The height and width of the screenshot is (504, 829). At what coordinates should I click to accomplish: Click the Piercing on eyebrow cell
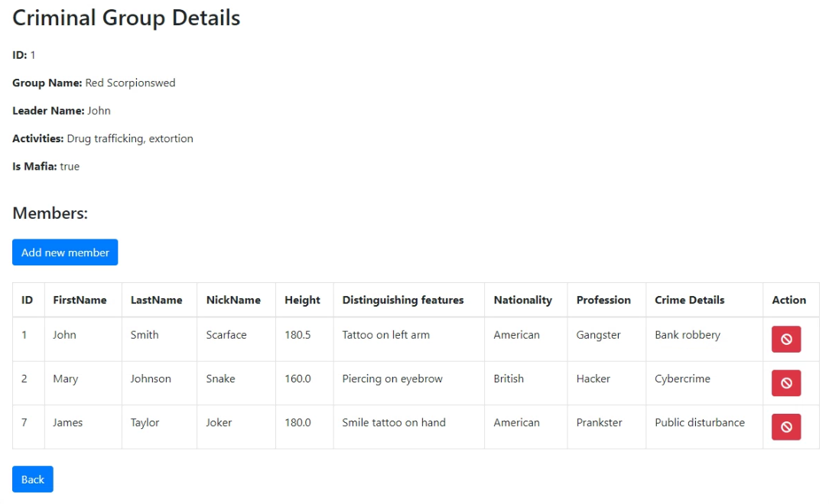point(392,379)
